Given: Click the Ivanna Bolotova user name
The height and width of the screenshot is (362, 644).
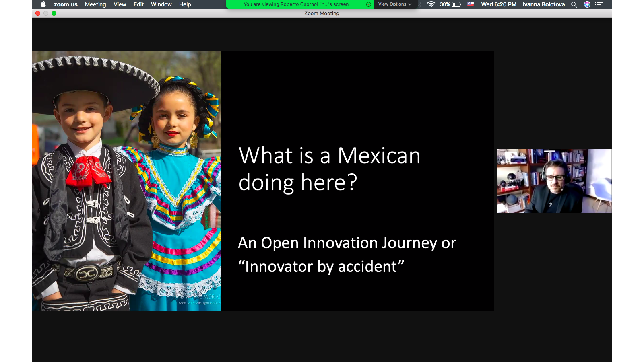Looking at the screenshot, I should pyautogui.click(x=543, y=4).
